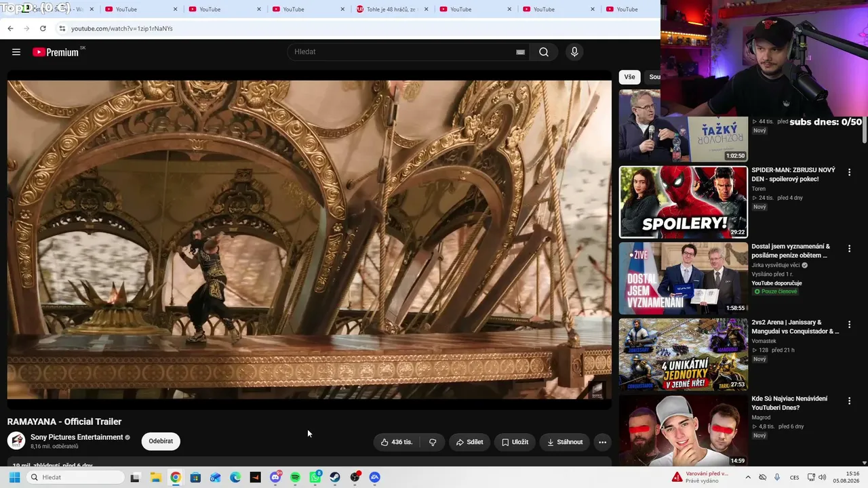The width and height of the screenshot is (868, 488).
Task: Open the ŤAŽKÝ ROZHOVOR video thumbnail
Action: pyautogui.click(x=683, y=126)
